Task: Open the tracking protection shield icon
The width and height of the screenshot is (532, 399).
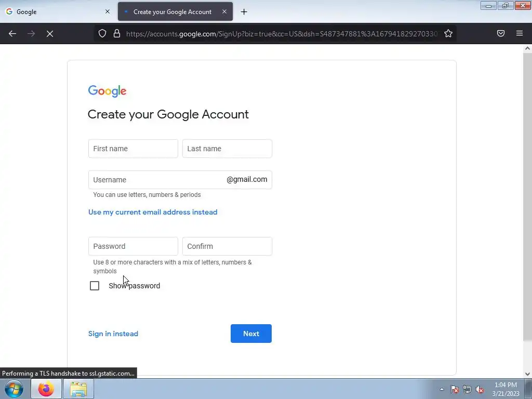Action: point(102,33)
